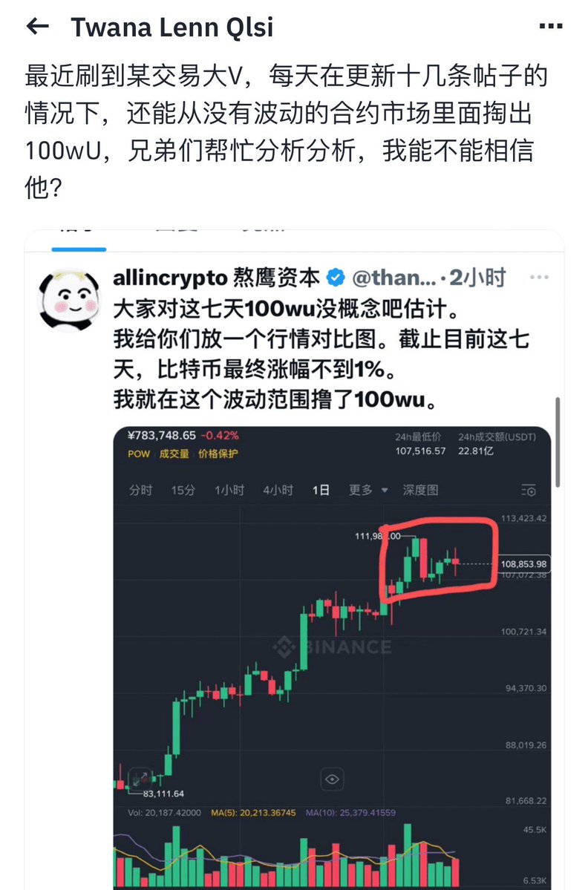Click the Binance watermark logo

[332, 647]
